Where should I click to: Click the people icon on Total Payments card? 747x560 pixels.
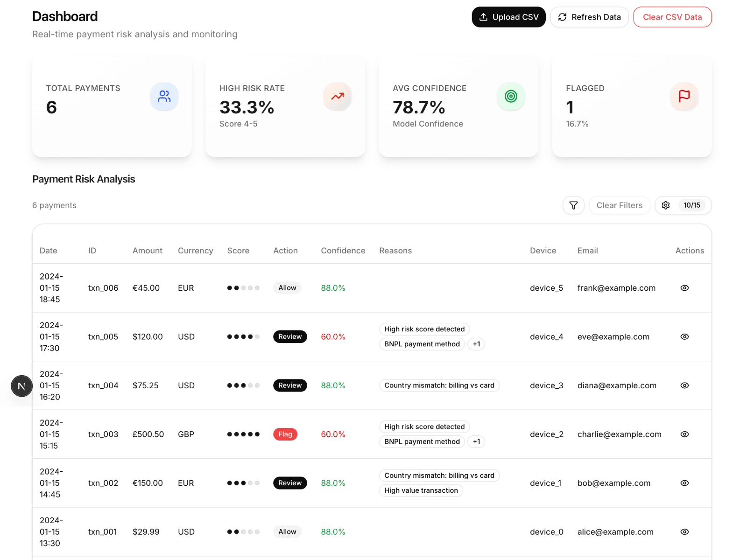(x=164, y=96)
